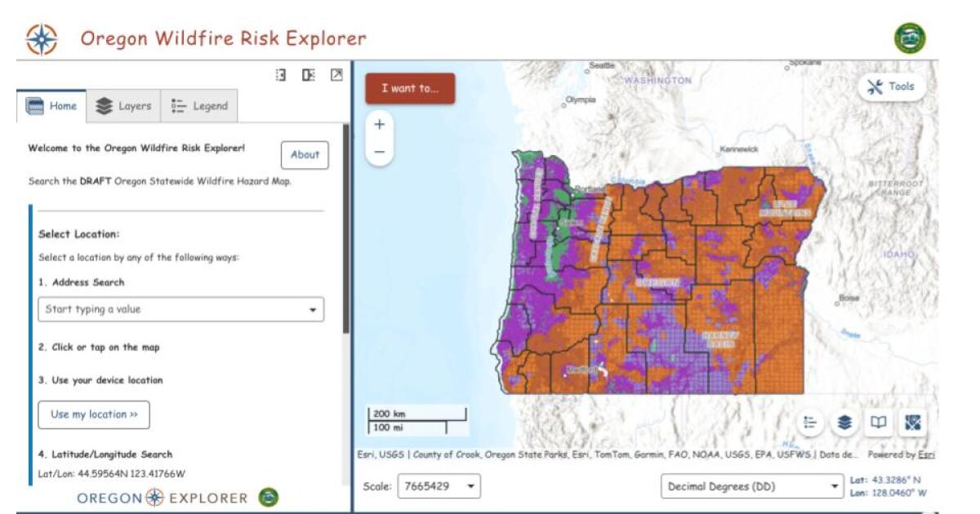Open the Layers list from the map controls
This screenshot has width=980, height=514.
coord(843,421)
